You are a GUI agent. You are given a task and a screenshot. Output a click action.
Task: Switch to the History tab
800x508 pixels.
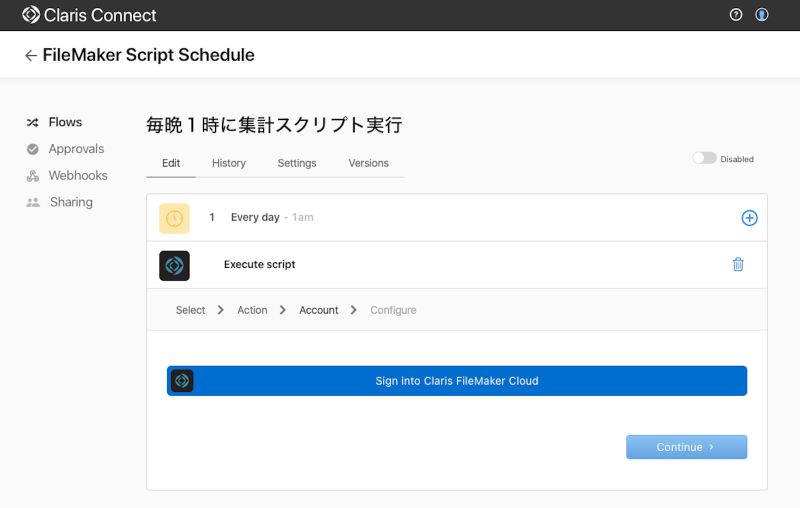(229, 163)
